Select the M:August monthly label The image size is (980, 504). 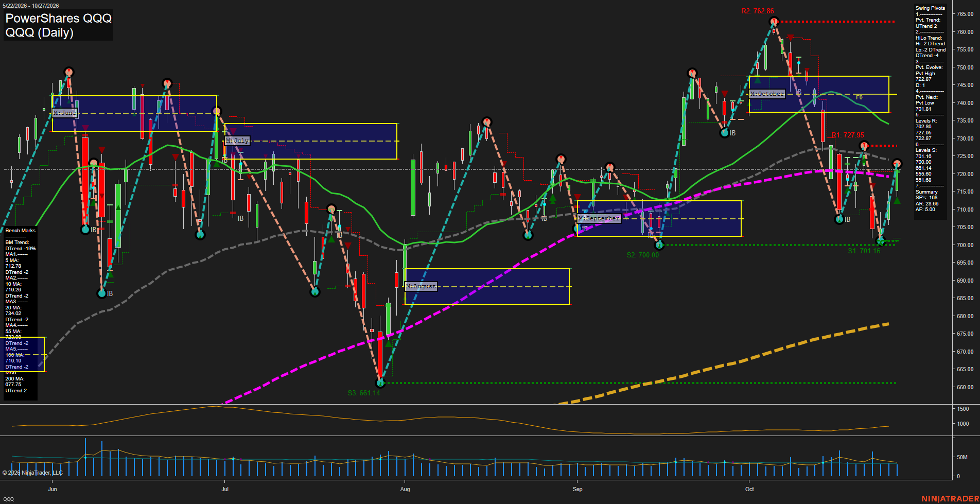[421, 286]
